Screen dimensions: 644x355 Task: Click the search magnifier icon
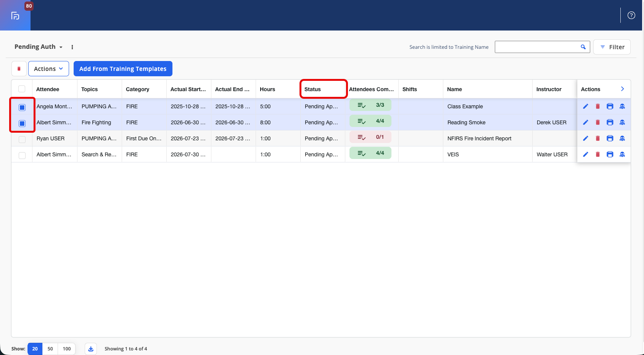(x=583, y=47)
